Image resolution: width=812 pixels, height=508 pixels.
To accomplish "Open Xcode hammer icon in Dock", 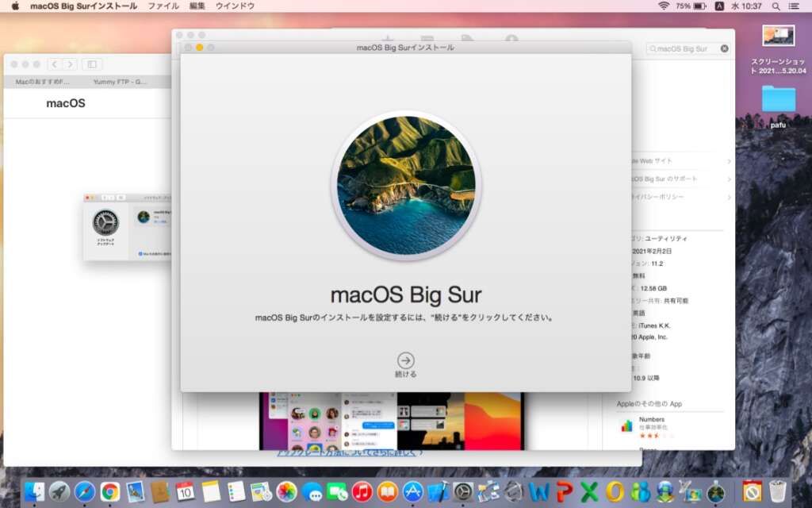I will (x=438, y=491).
